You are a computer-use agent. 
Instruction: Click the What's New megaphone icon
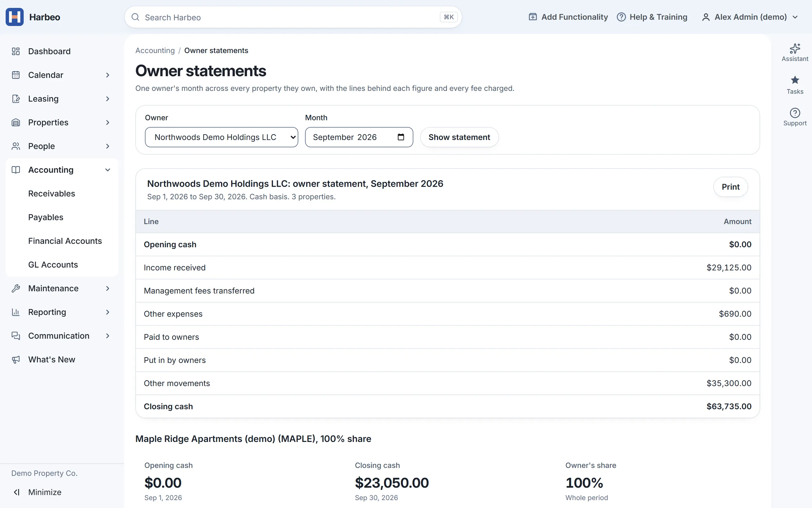pos(16,359)
